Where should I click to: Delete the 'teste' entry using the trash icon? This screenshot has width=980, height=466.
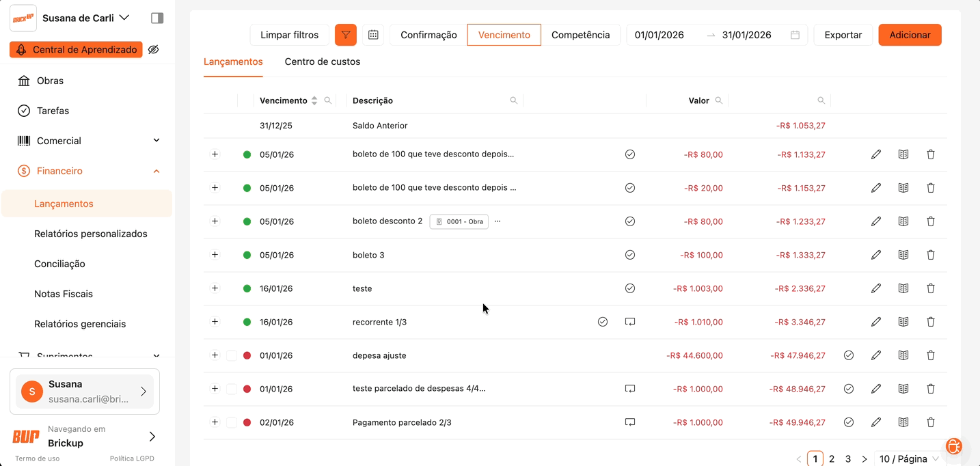[x=930, y=288]
